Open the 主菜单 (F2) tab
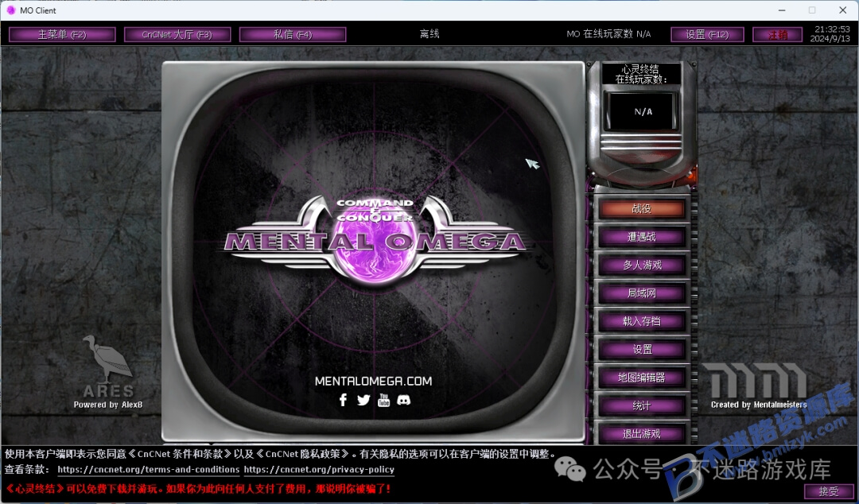 [62, 34]
